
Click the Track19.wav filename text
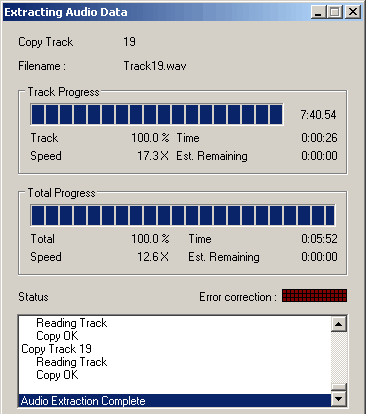click(x=155, y=66)
